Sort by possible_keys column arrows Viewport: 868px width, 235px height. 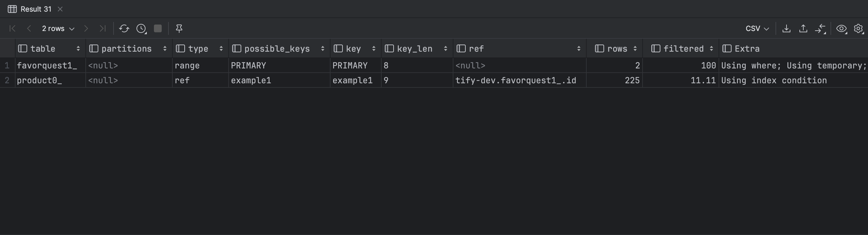click(x=322, y=49)
